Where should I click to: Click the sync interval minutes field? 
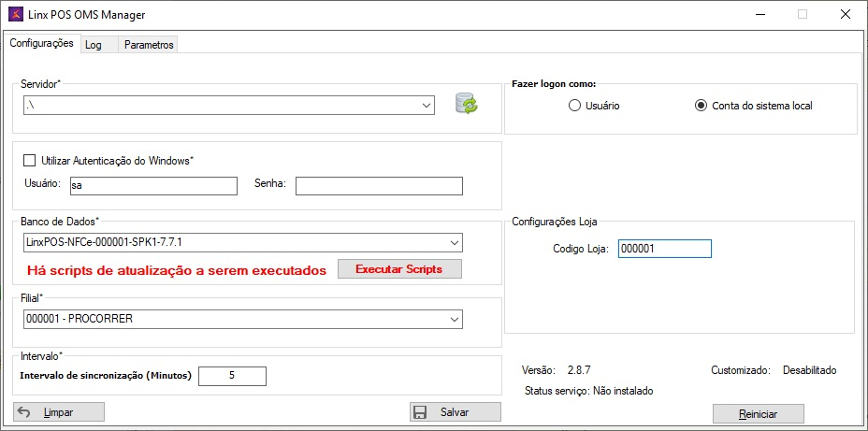[x=232, y=376]
